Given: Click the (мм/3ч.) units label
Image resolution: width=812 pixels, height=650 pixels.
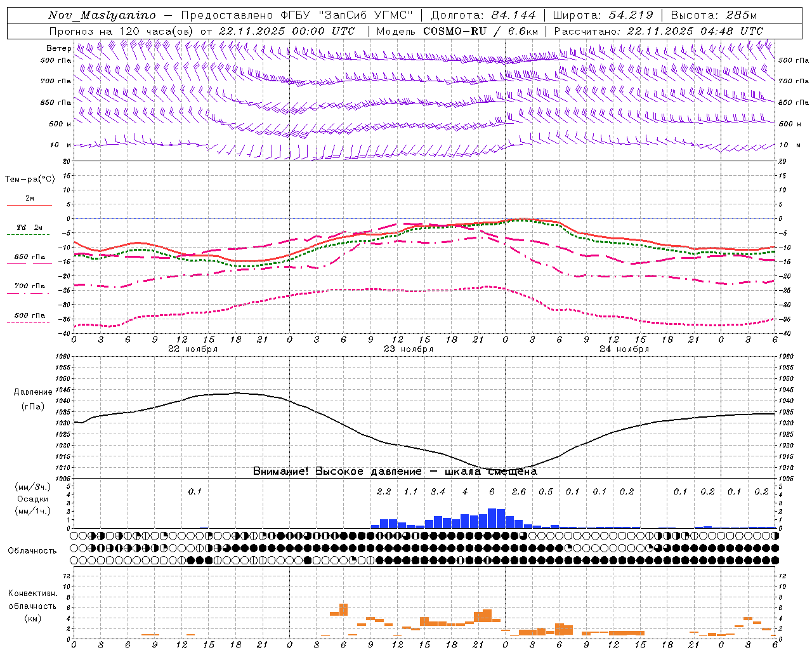Looking at the screenshot, I should point(32,487).
